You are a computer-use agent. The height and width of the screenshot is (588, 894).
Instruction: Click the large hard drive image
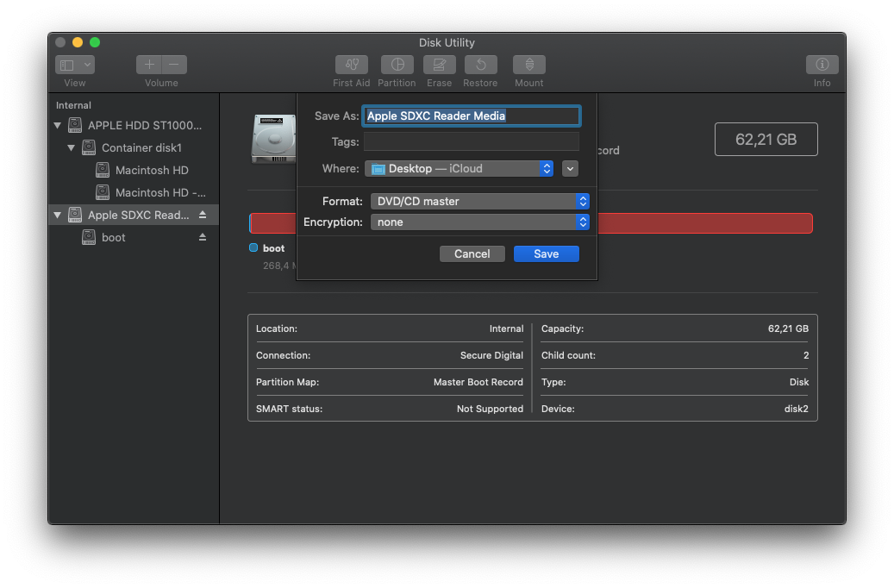pos(274,139)
